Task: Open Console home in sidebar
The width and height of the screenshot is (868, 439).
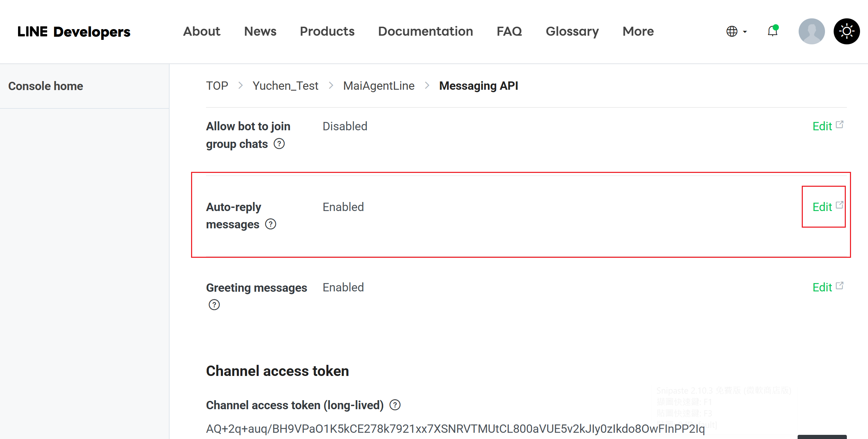Action: [45, 86]
